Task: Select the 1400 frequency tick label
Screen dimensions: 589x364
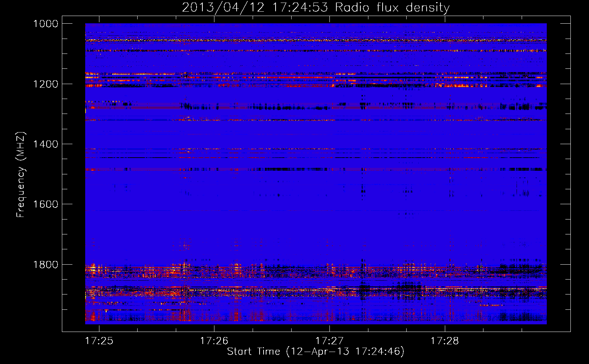Action: point(46,144)
